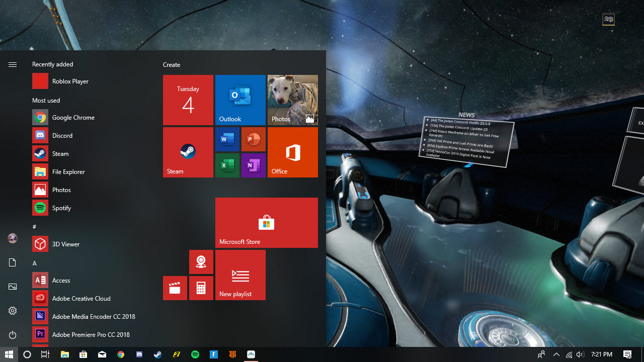Click the Most used heading
This screenshot has height=362, width=644.
pyautogui.click(x=46, y=101)
